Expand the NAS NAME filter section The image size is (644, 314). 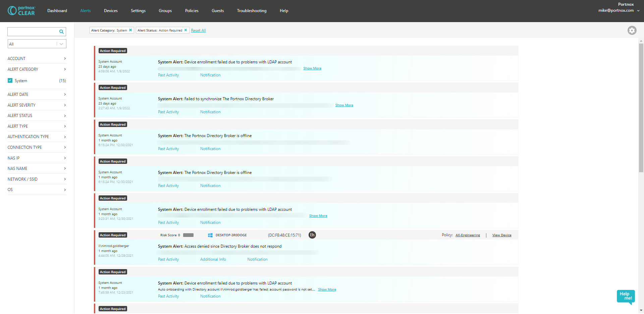coord(37,169)
